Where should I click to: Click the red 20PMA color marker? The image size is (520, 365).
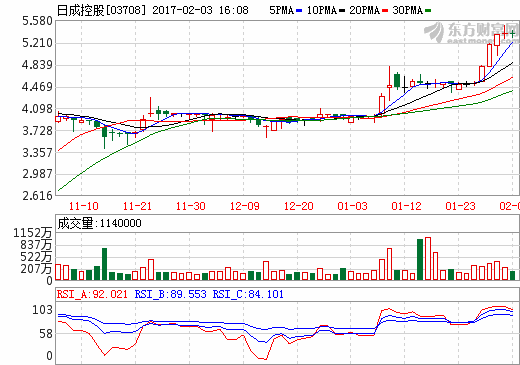[x=385, y=11]
